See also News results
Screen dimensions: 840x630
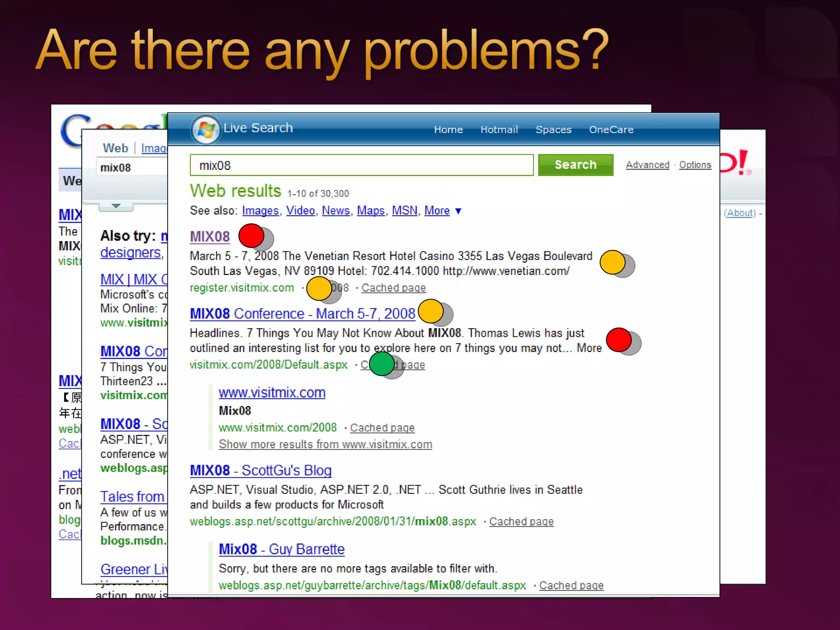(336, 211)
